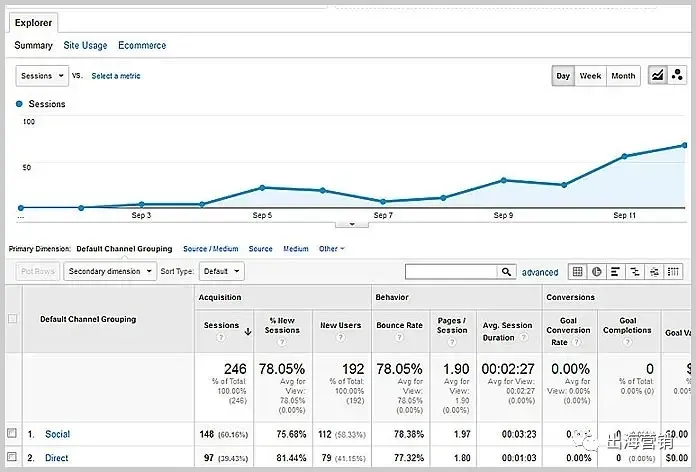
Task: Click into the table search field
Action: coord(451,272)
